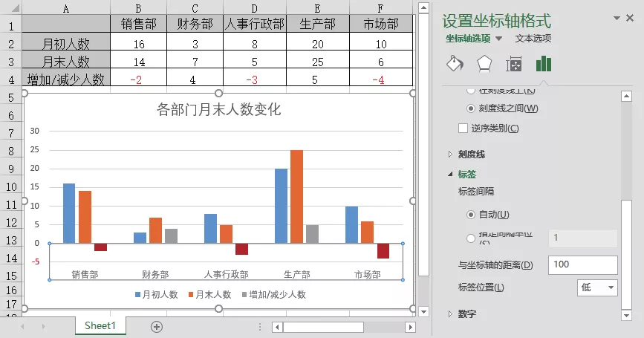Click pane vertical scrollbar thumb
Screen dimensions: 644x338
[626, 254]
